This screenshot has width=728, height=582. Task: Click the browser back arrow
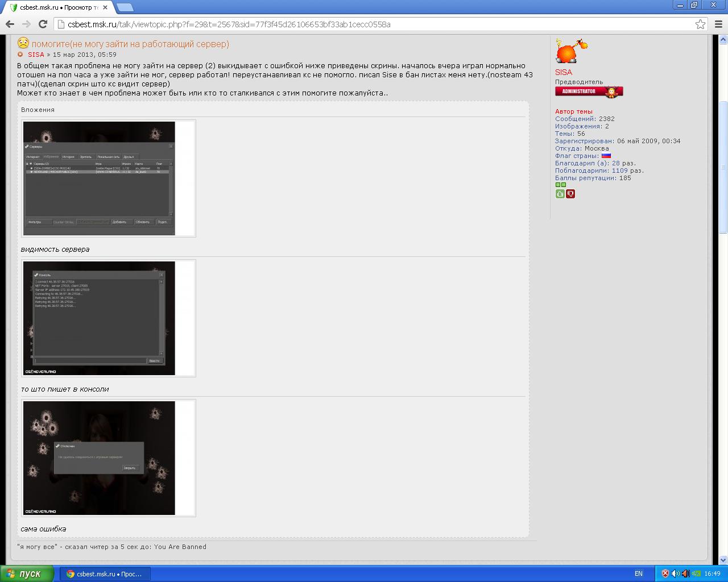pyautogui.click(x=10, y=24)
